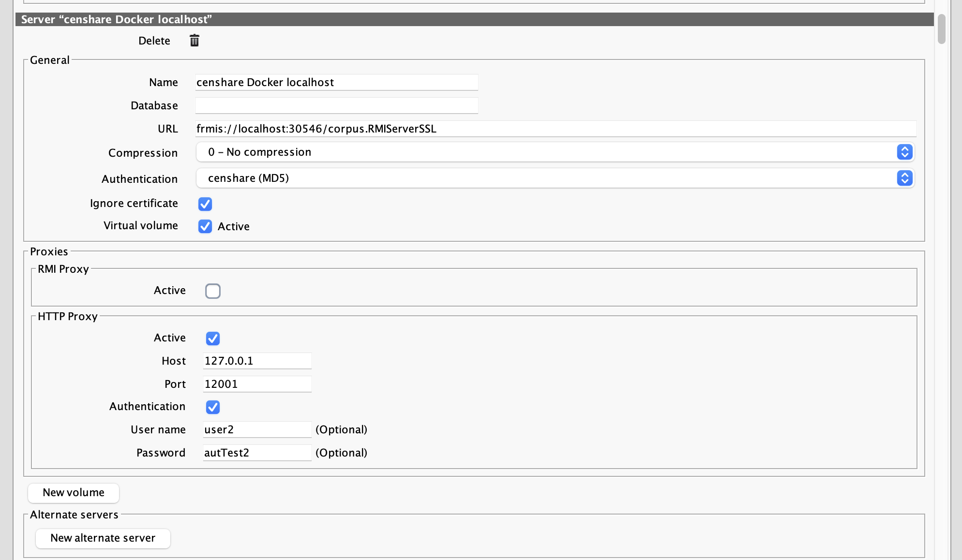
Task: Edit the HTTP Proxy Port field
Action: (257, 384)
